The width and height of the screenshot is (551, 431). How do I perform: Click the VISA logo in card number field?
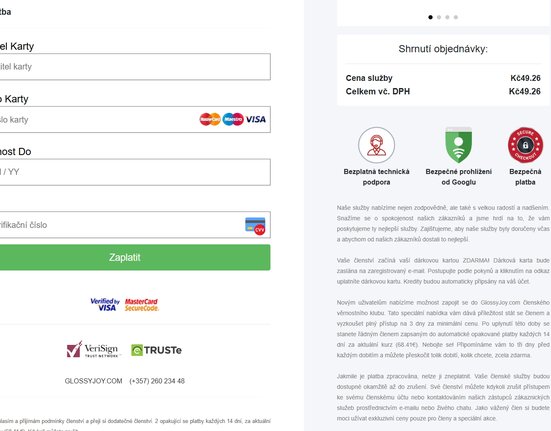tap(255, 119)
